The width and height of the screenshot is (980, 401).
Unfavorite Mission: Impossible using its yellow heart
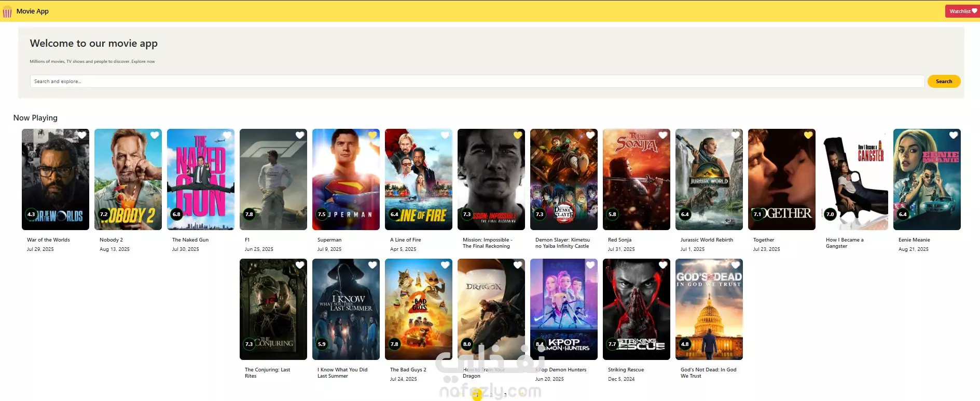[518, 135]
